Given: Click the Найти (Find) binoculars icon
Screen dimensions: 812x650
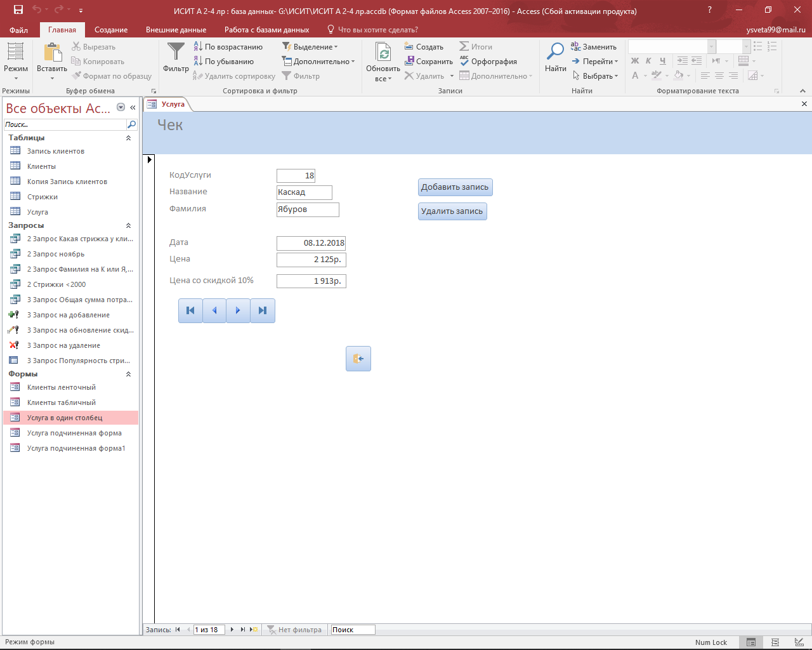Looking at the screenshot, I should click(555, 52).
